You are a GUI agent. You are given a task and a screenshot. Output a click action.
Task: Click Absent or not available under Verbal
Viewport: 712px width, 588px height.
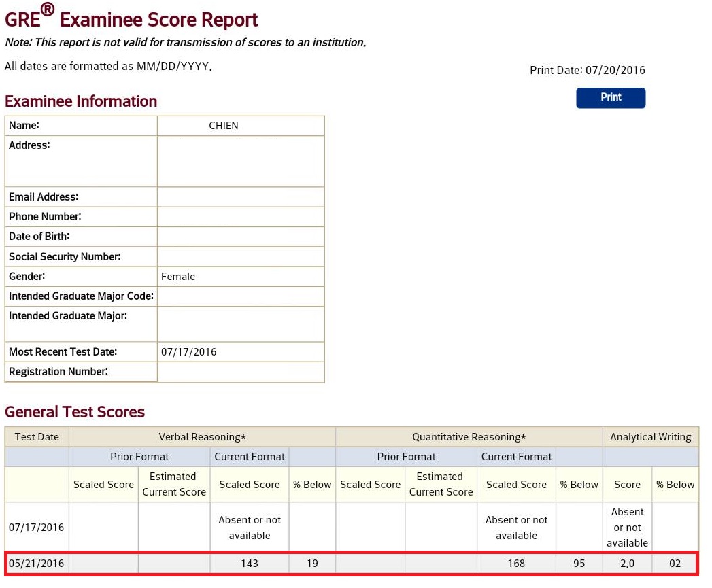[x=250, y=528]
